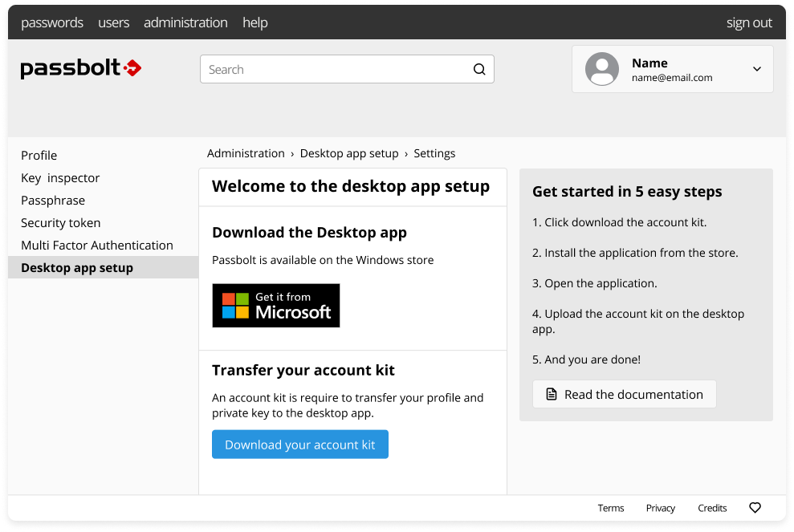Open the Terms link
This screenshot has width=794, height=532.
611,508
